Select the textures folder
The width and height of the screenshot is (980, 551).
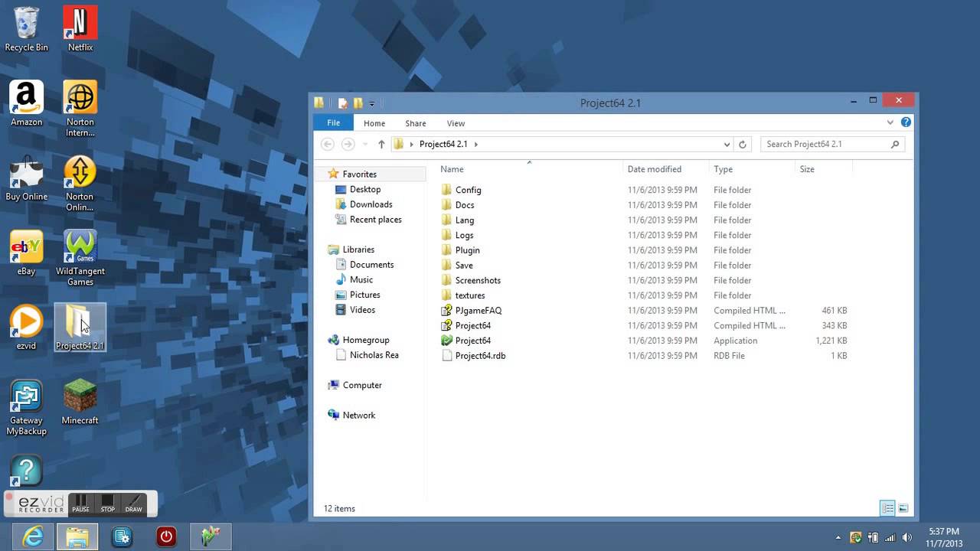coord(469,295)
